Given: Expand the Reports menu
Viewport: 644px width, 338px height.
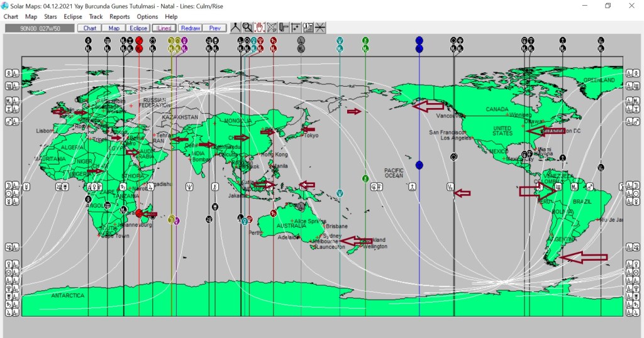Looking at the screenshot, I should (119, 16).
